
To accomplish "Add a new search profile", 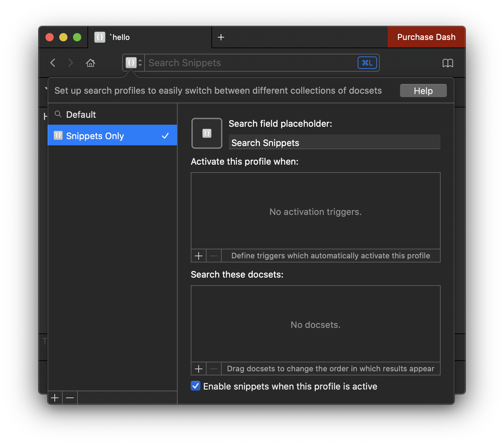I will 55,398.
